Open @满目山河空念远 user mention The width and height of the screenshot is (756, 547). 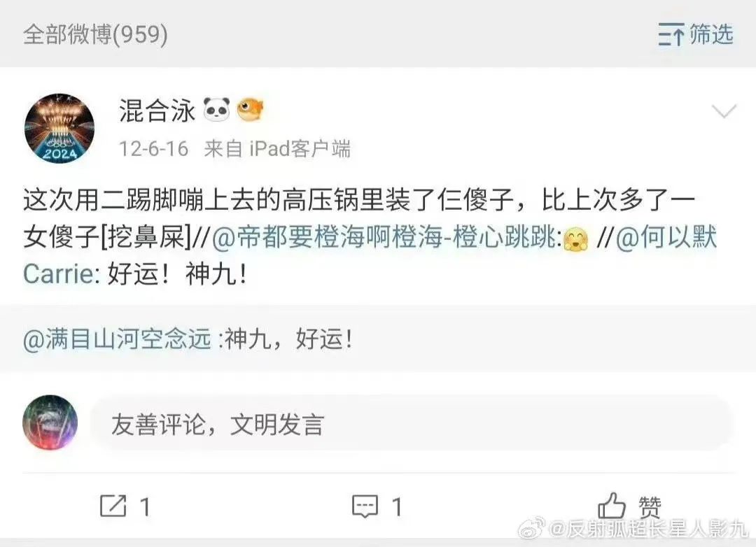(x=117, y=339)
